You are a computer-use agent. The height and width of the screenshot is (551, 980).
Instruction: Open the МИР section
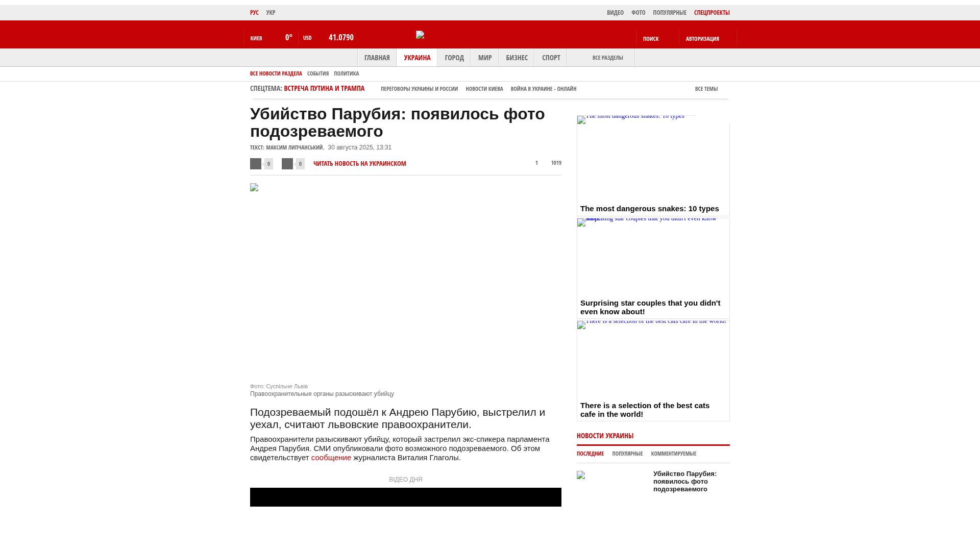(484, 58)
